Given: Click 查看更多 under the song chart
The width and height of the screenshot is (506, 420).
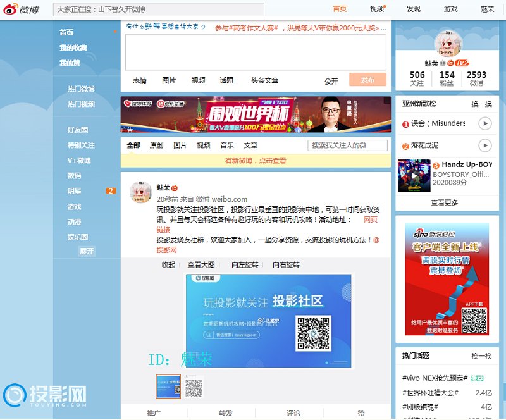Looking at the screenshot, I should [445, 203].
